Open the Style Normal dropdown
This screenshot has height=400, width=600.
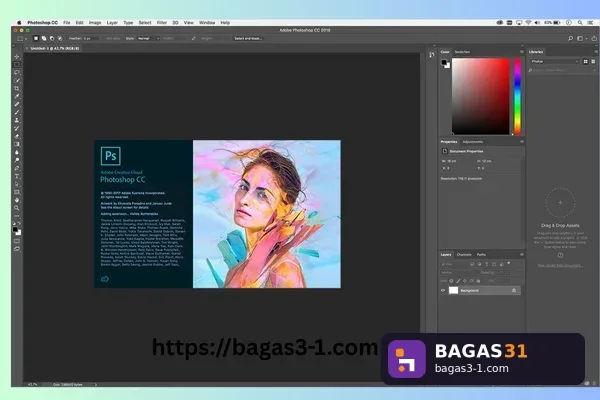148,38
